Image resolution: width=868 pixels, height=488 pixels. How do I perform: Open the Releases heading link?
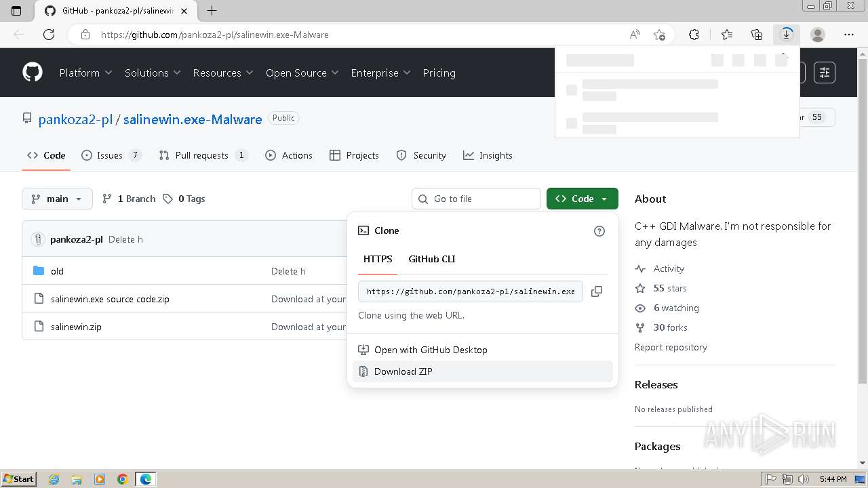tap(656, 384)
